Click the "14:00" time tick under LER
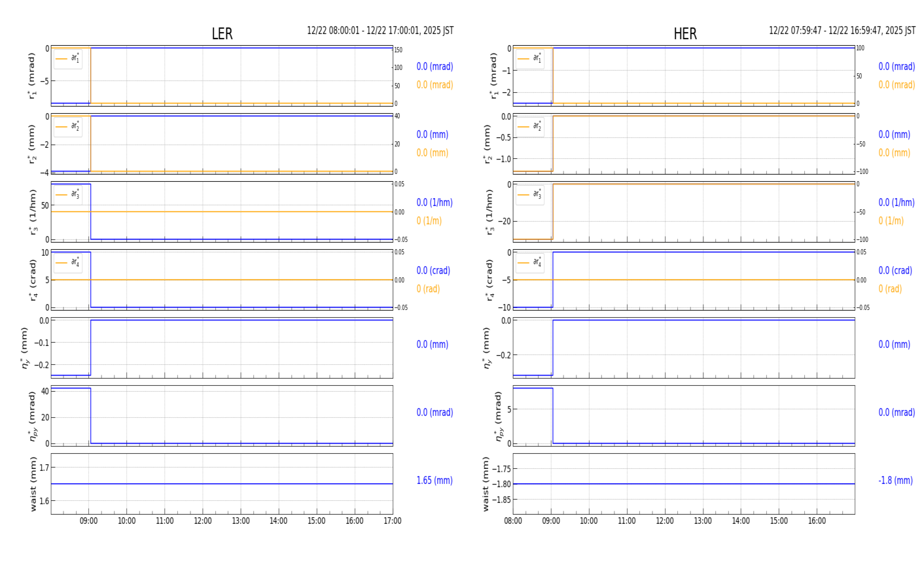 [x=279, y=521]
